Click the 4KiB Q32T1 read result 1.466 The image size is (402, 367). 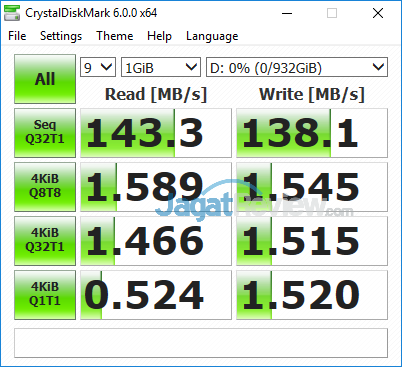[156, 241]
